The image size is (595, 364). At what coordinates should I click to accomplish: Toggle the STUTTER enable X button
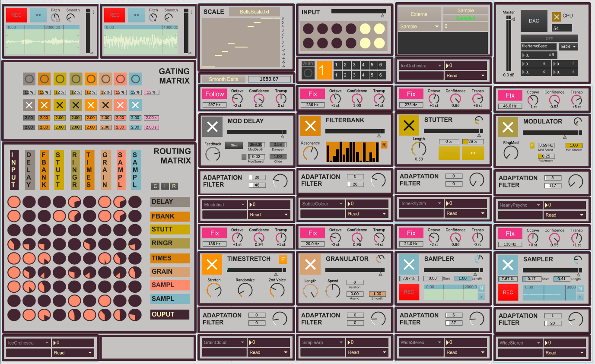pyautogui.click(x=409, y=126)
